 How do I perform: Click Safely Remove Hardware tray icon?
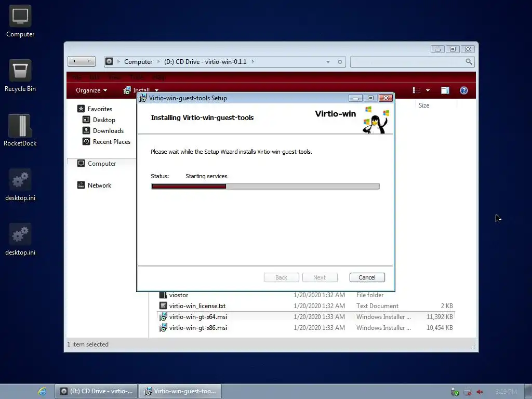tap(455, 392)
